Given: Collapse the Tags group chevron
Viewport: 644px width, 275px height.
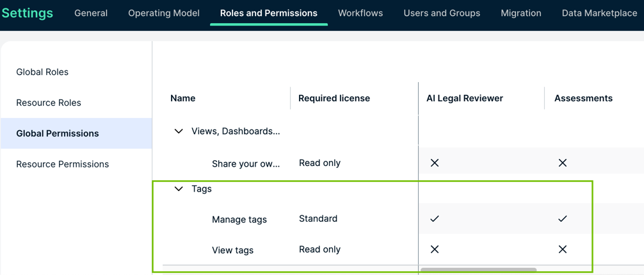Looking at the screenshot, I should coord(179,189).
